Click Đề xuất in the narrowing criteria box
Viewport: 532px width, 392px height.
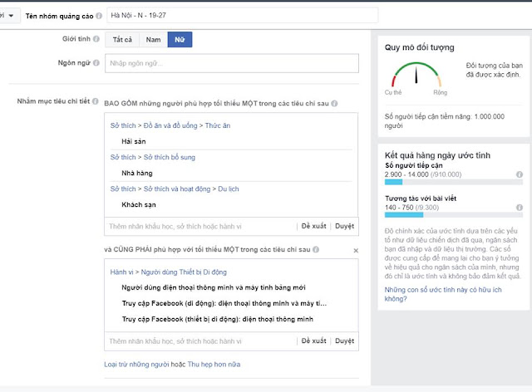pyautogui.click(x=314, y=341)
